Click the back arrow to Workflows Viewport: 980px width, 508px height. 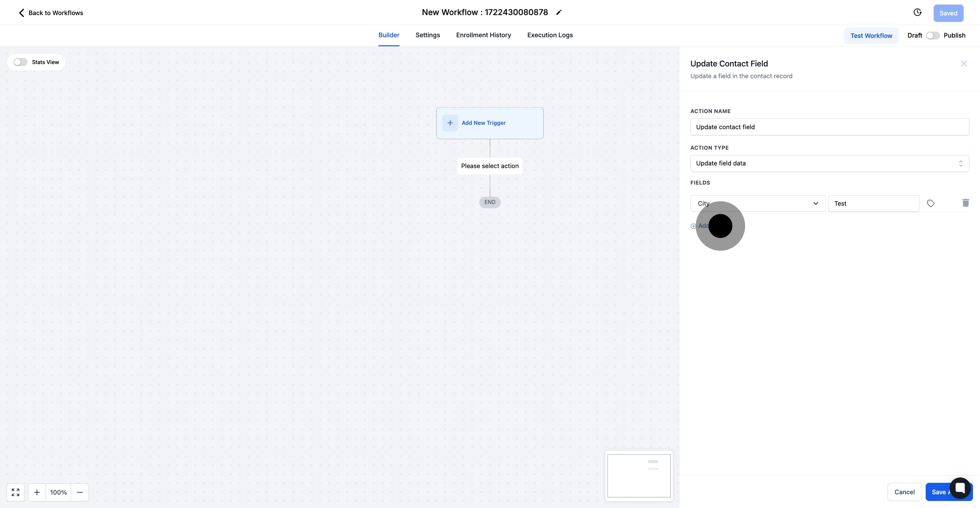[21, 12]
